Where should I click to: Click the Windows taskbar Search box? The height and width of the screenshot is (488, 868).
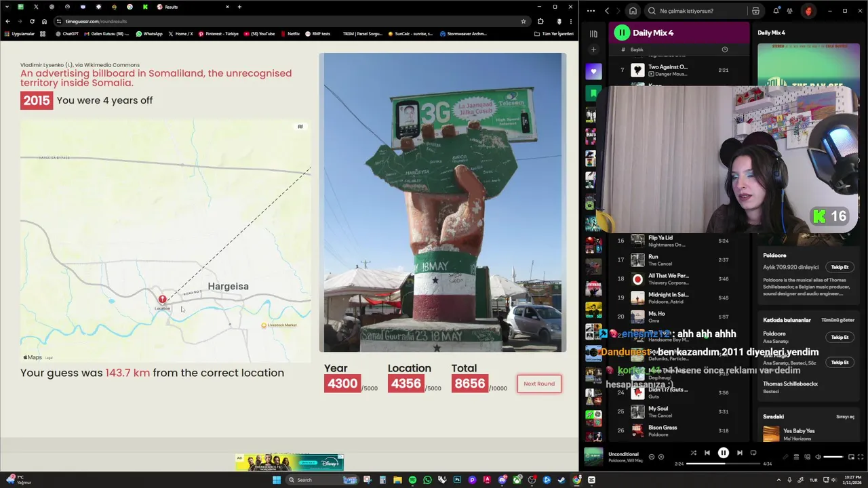[321, 480]
